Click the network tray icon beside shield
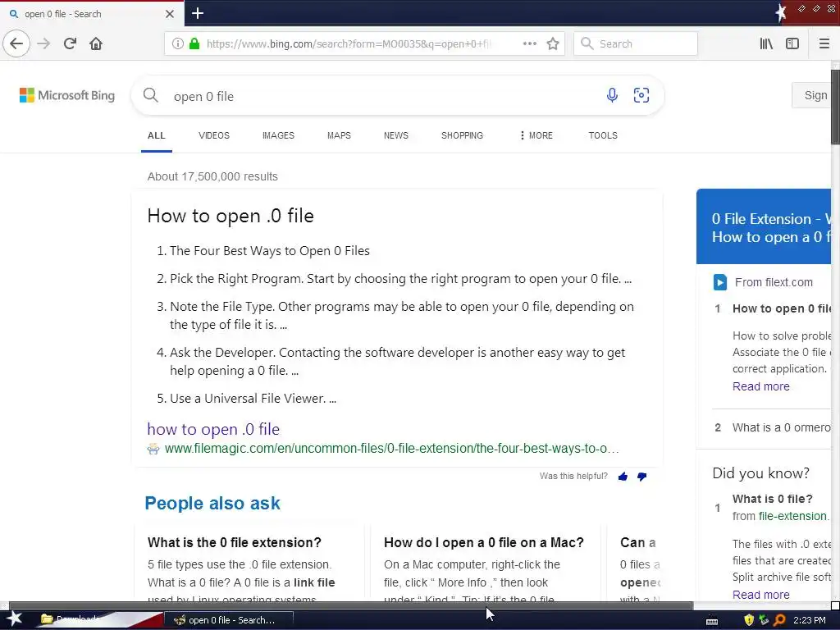Screen dimensions: 840x630 (x=764, y=620)
